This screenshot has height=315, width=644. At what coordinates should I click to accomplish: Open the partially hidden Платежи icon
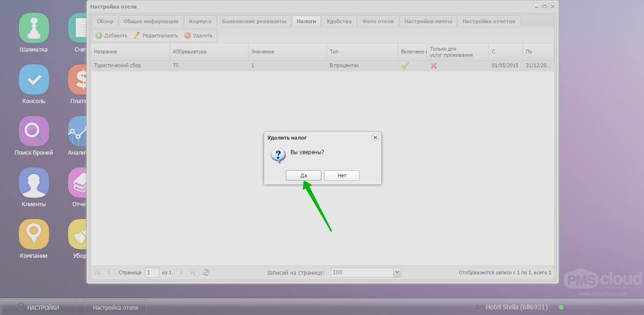77,79
